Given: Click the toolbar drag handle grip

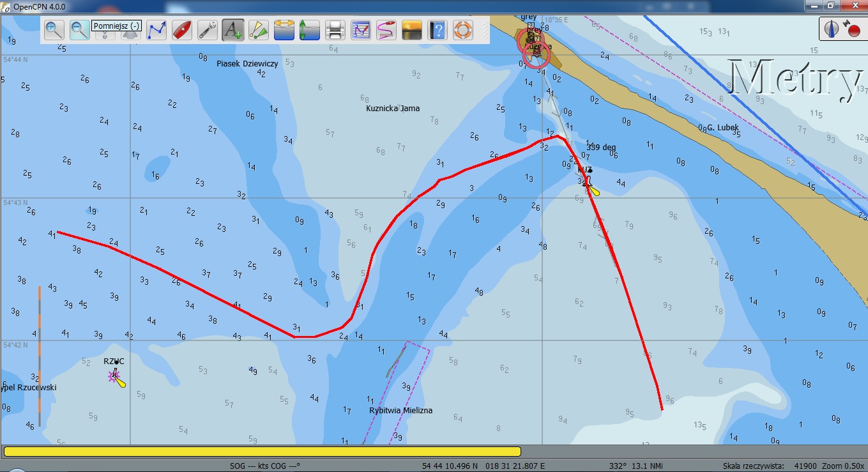Looking at the screenshot, I should (485, 30).
